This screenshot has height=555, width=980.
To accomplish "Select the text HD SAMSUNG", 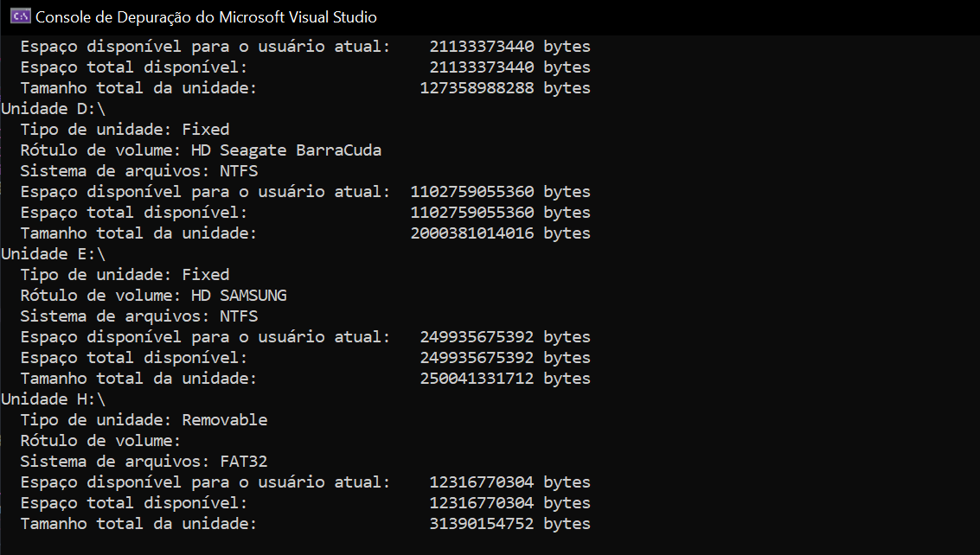I will (239, 295).
